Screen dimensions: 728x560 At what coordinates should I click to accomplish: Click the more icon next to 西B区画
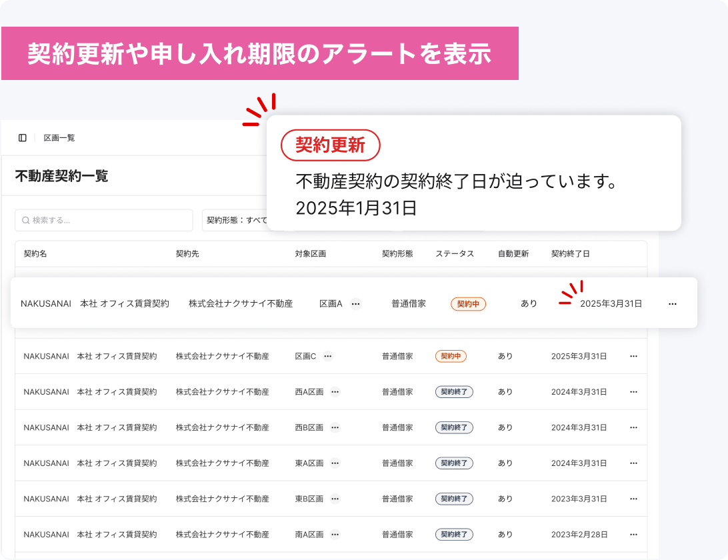click(x=335, y=428)
